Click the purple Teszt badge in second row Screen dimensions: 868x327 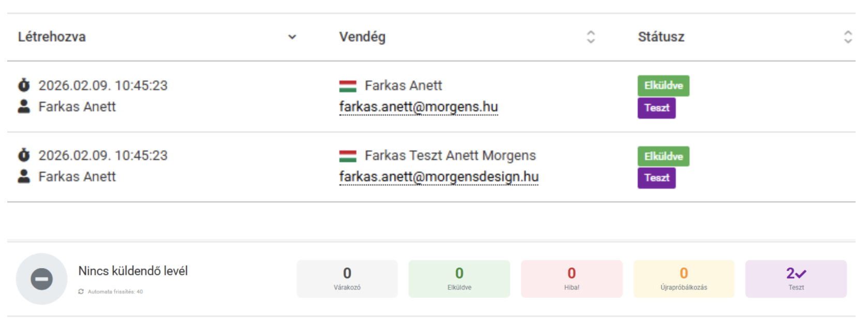(656, 178)
